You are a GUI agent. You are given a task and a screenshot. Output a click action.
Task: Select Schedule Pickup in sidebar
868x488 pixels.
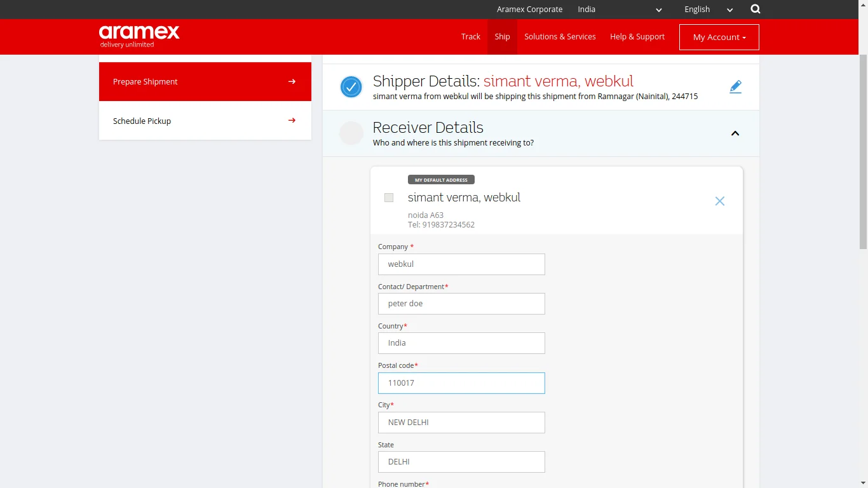click(205, 121)
